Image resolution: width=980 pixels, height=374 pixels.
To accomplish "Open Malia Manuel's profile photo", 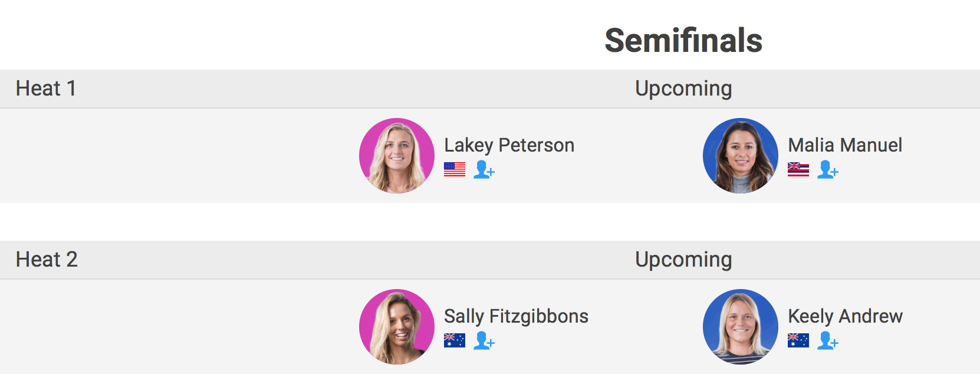I will click(x=741, y=156).
